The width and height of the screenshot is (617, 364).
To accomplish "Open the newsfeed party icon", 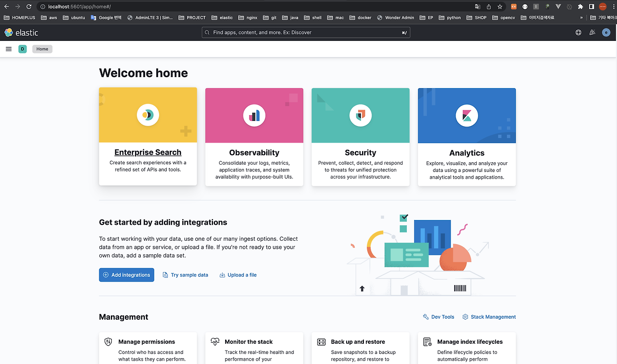I will 592,33.
